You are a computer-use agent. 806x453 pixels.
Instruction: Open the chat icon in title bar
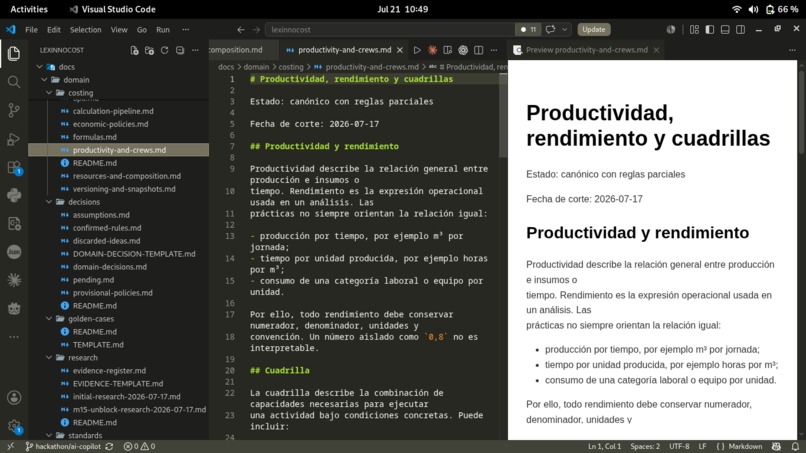551,29
